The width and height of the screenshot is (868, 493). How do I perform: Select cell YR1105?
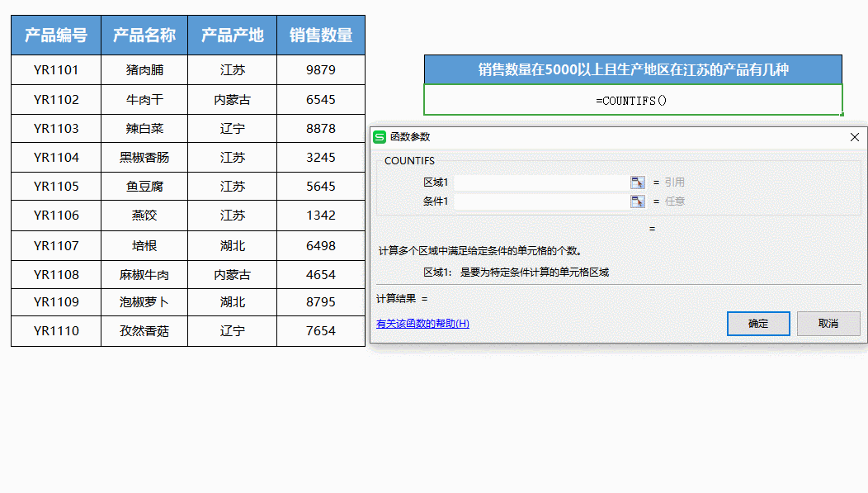pyautogui.click(x=56, y=186)
